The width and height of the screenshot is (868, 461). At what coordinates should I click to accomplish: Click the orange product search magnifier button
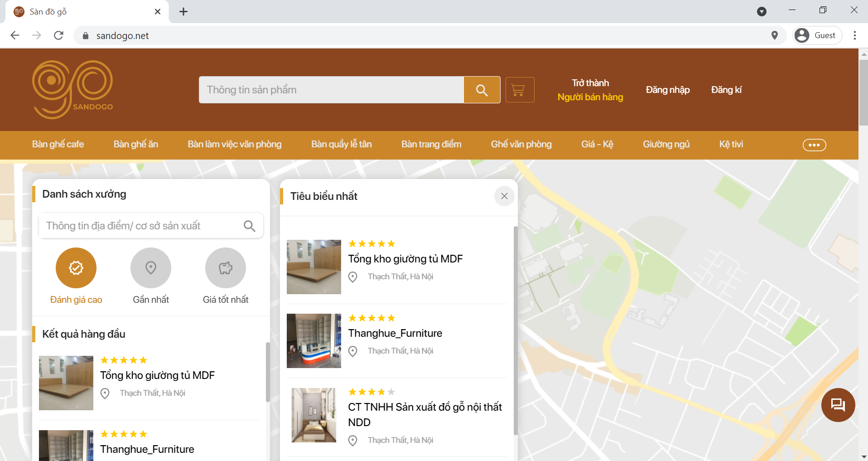482,90
